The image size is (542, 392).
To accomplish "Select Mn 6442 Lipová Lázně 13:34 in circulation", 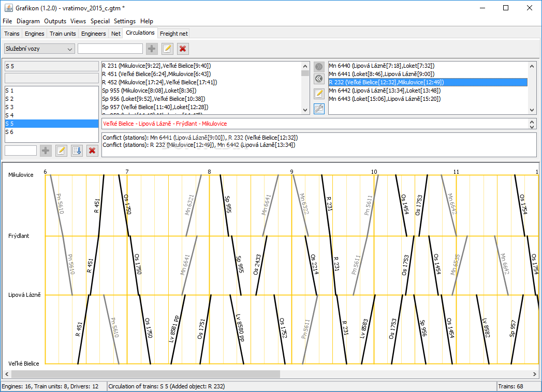I will point(428,91).
